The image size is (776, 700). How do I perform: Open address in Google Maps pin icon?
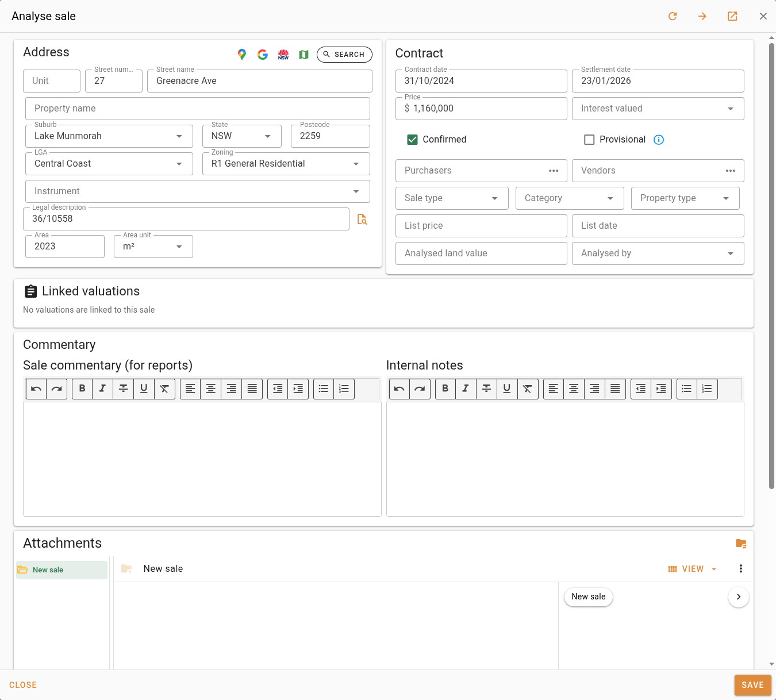pos(242,55)
